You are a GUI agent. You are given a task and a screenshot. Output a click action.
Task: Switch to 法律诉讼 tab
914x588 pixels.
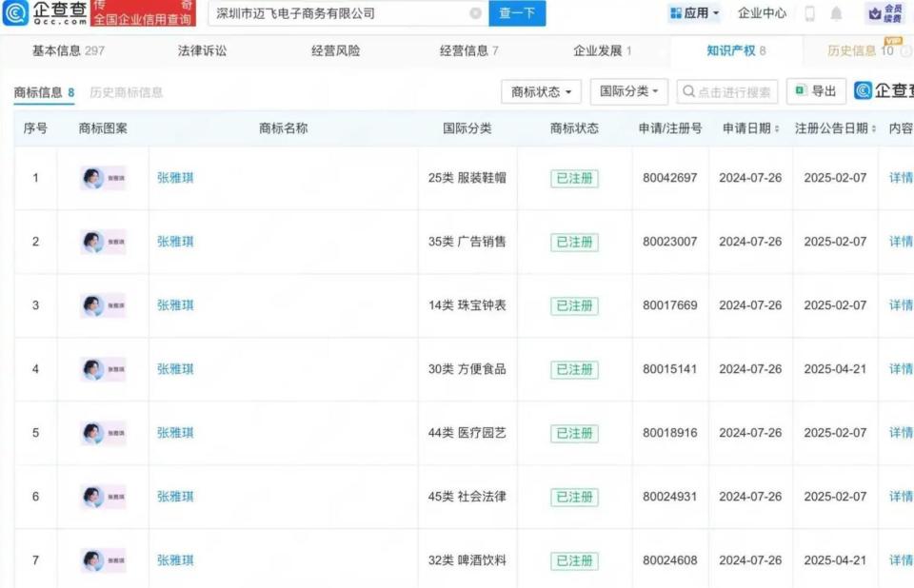pos(202,50)
